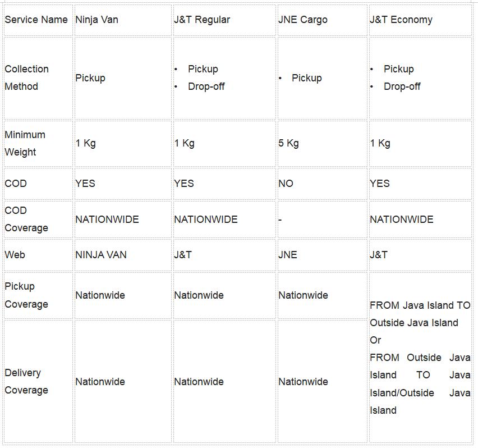Image resolution: width=478 pixels, height=448 pixels.
Task: Select the "JNE Cargo" column header
Action: pos(303,20)
